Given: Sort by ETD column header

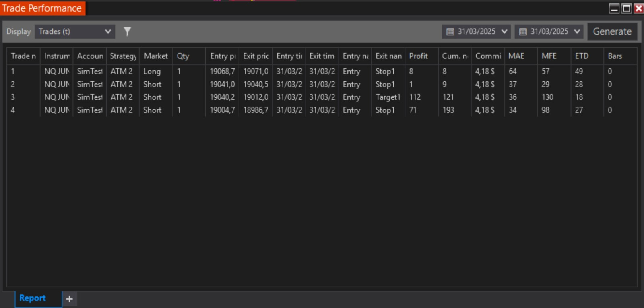Looking at the screenshot, I should [x=587, y=56].
